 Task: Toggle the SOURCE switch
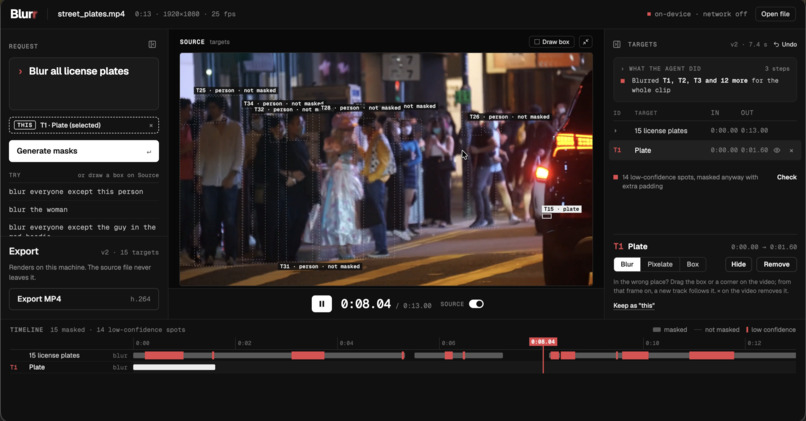coord(476,304)
